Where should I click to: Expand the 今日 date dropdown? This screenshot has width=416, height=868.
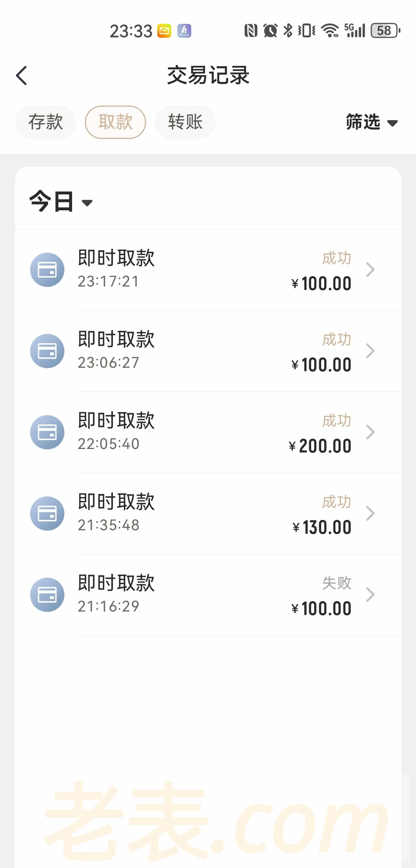[x=61, y=202]
